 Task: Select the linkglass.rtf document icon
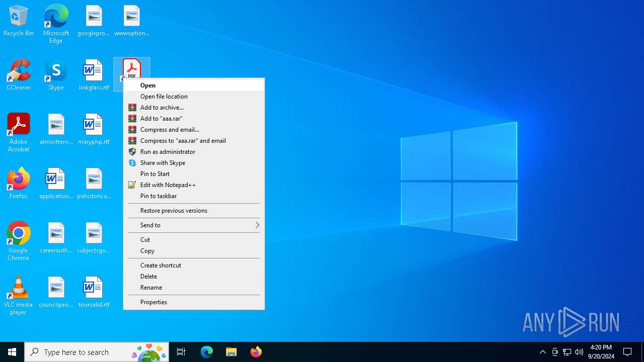(x=94, y=75)
